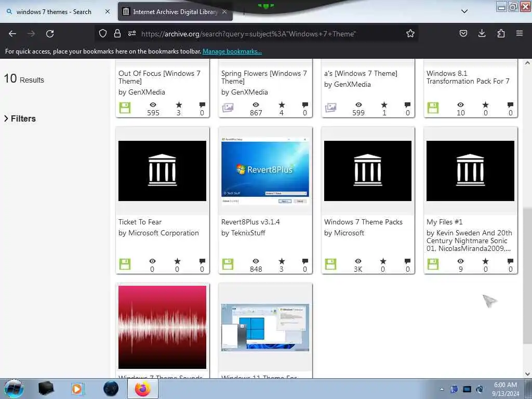The image size is (532, 399).
Task: Switch to Internet Archive: Digital Library tab
Action: (175, 11)
